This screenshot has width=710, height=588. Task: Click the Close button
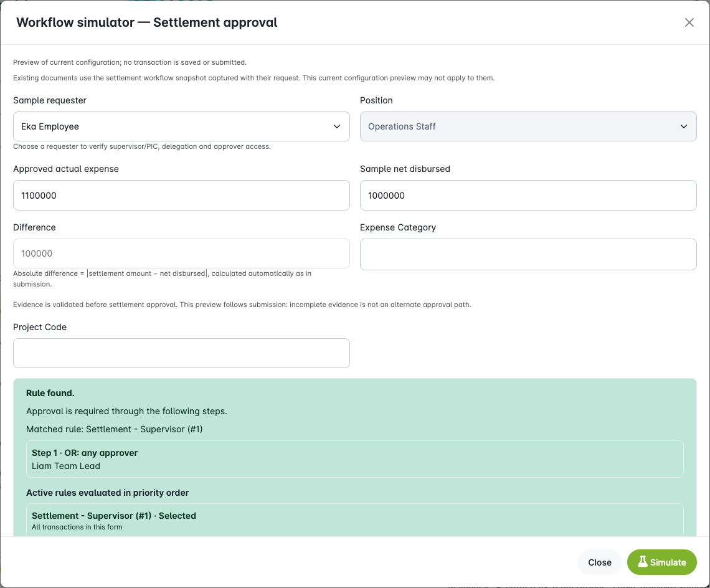(x=600, y=562)
